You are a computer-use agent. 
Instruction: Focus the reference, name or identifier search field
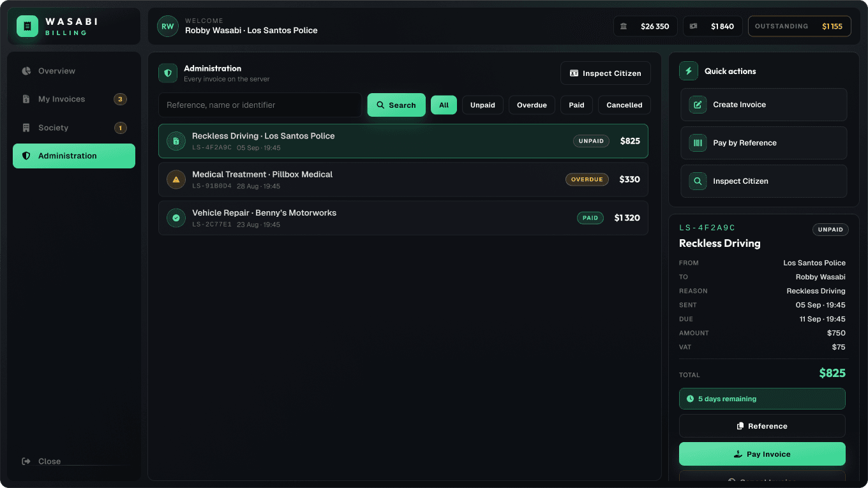(x=260, y=105)
